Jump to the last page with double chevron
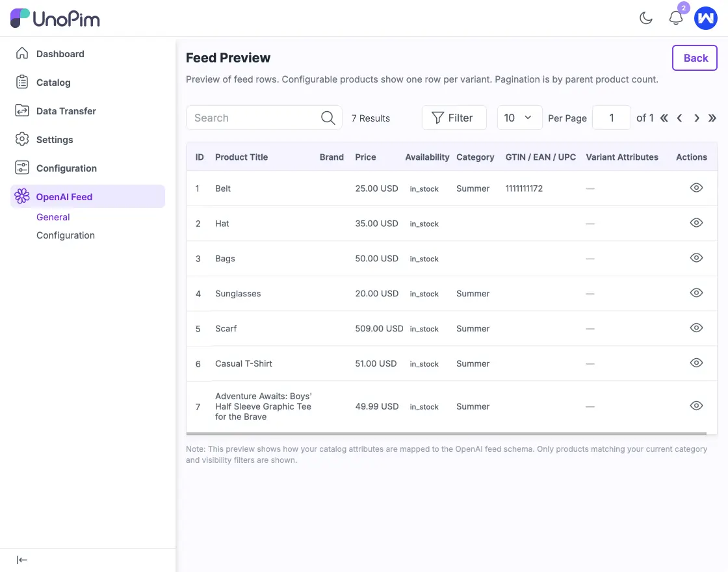This screenshot has height=572, width=728. coord(712,118)
